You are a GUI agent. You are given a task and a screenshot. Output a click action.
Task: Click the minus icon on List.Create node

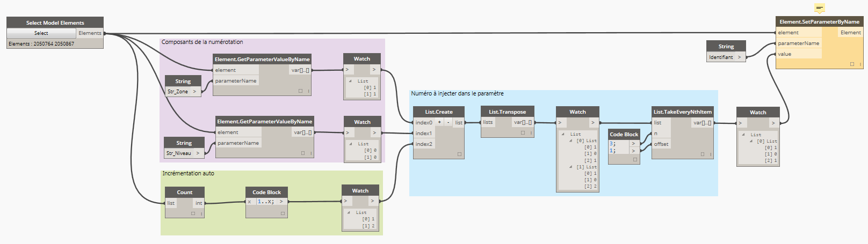tap(448, 122)
